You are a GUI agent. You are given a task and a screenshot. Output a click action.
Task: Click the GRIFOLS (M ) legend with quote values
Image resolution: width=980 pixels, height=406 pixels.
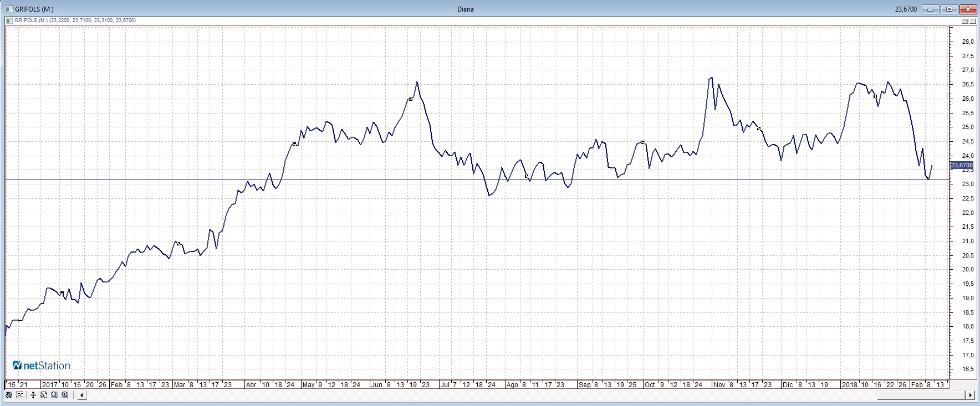click(75, 20)
